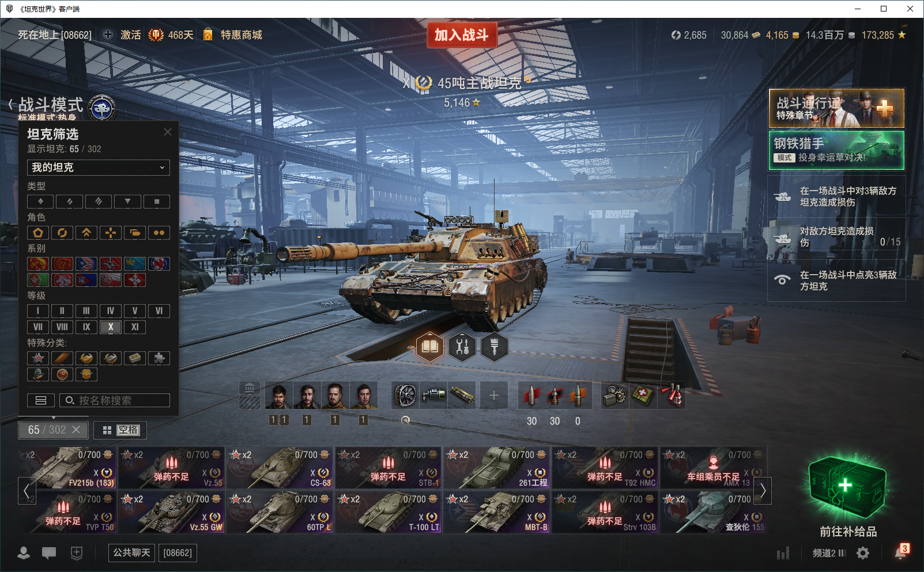The width and height of the screenshot is (924, 572).
Task: Toggle the tier X filter
Action: 111,327
